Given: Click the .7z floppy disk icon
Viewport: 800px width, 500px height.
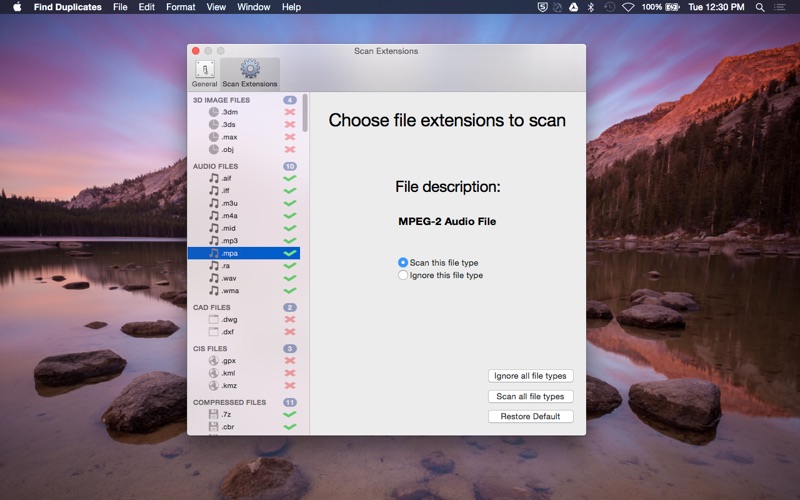Looking at the screenshot, I should [x=214, y=414].
